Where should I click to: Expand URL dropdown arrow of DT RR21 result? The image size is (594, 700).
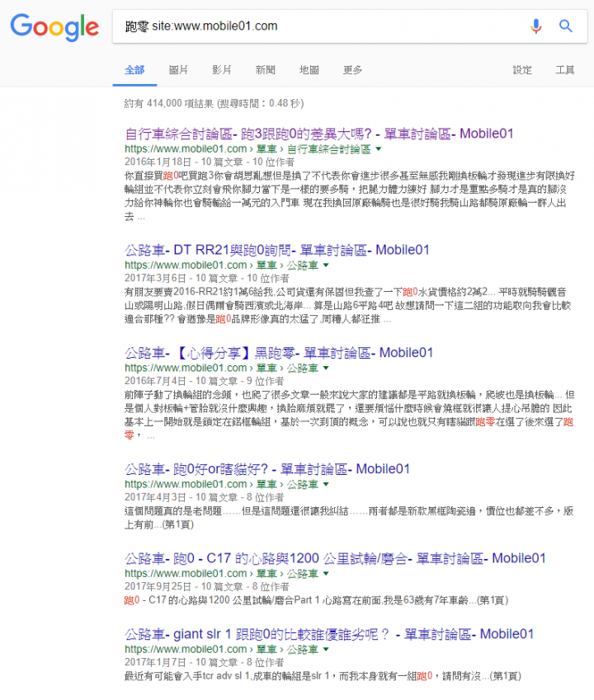[x=326, y=265]
